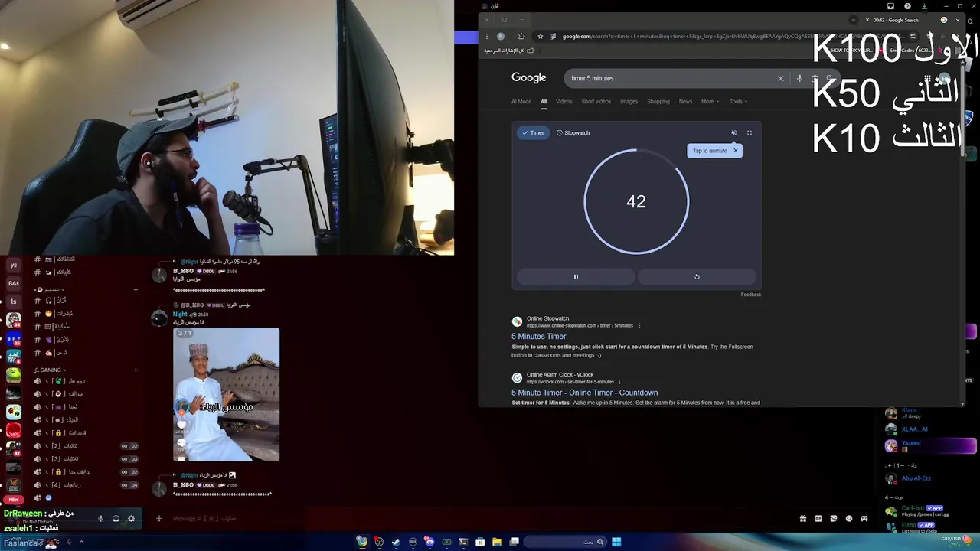Open options for Online Stopwatch result
The height and width of the screenshot is (551, 980).
(x=639, y=325)
